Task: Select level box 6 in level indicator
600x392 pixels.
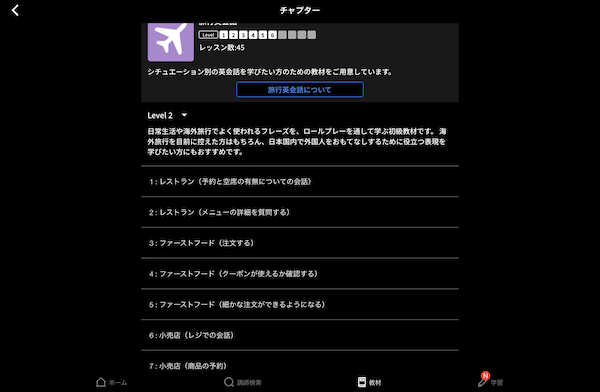Action: 272,35
